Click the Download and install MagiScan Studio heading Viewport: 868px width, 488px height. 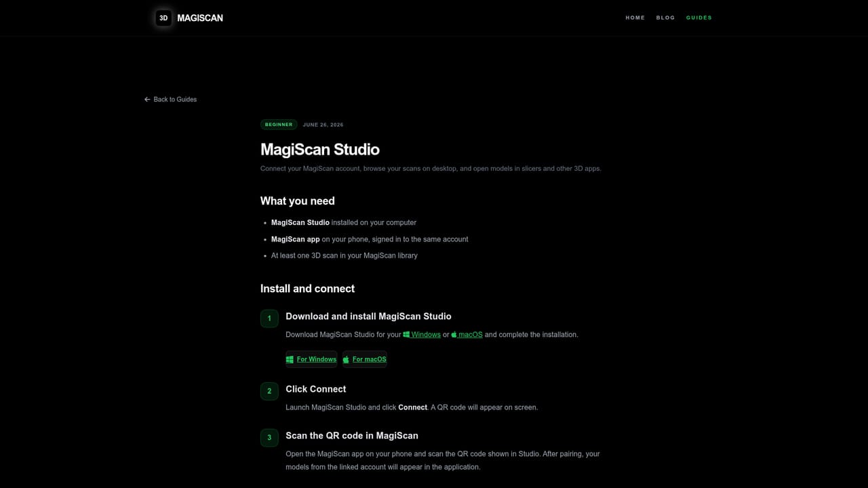coord(368,317)
